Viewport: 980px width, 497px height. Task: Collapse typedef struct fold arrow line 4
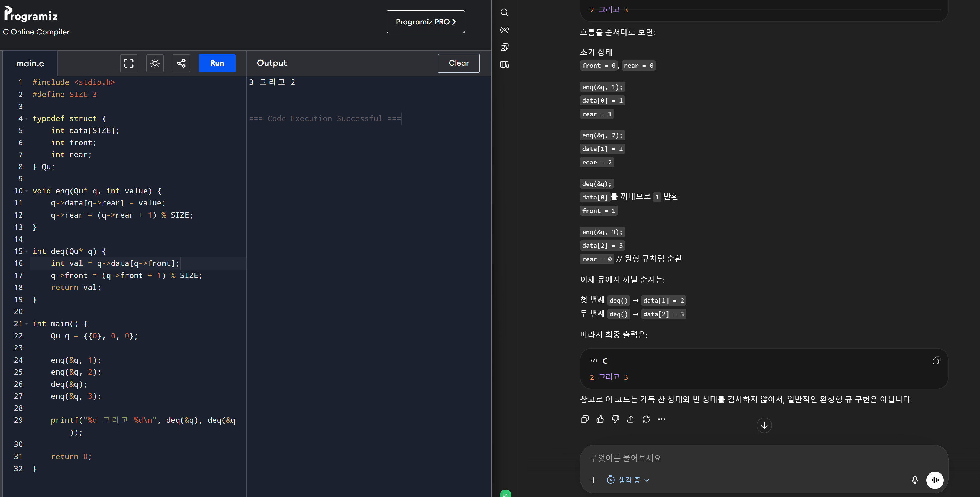pos(27,119)
